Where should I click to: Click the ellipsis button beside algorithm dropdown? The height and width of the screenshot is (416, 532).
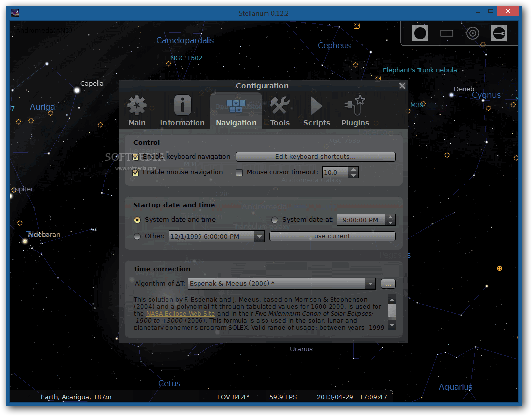[388, 284]
